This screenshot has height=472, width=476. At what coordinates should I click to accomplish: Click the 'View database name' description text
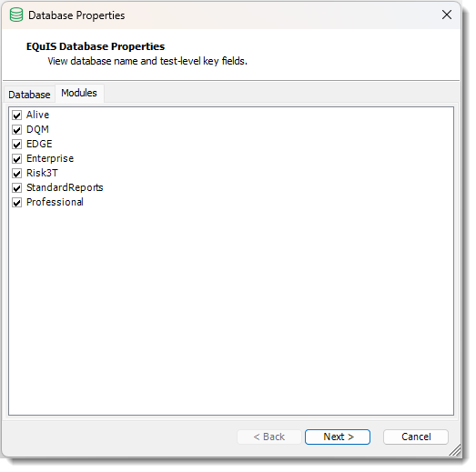click(x=147, y=61)
